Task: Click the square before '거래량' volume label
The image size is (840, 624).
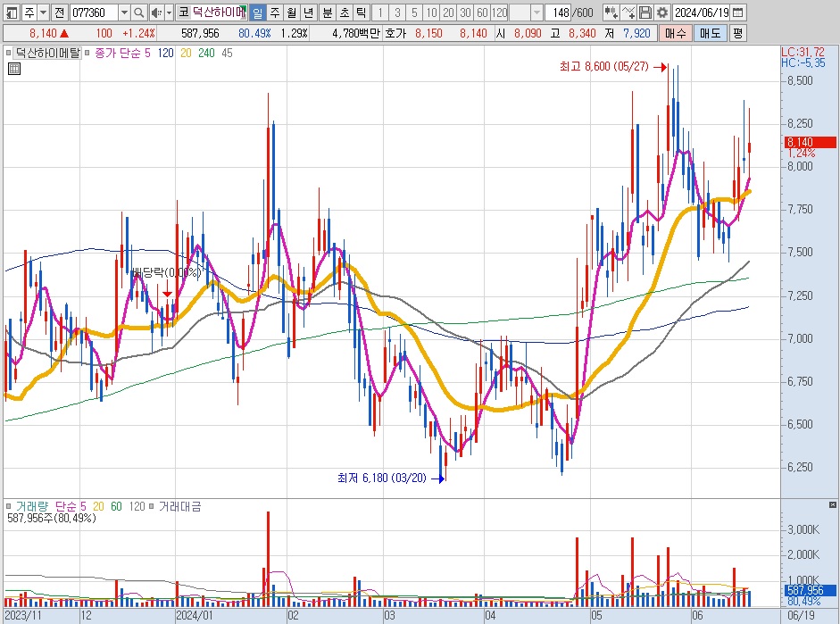Action: click(x=8, y=506)
